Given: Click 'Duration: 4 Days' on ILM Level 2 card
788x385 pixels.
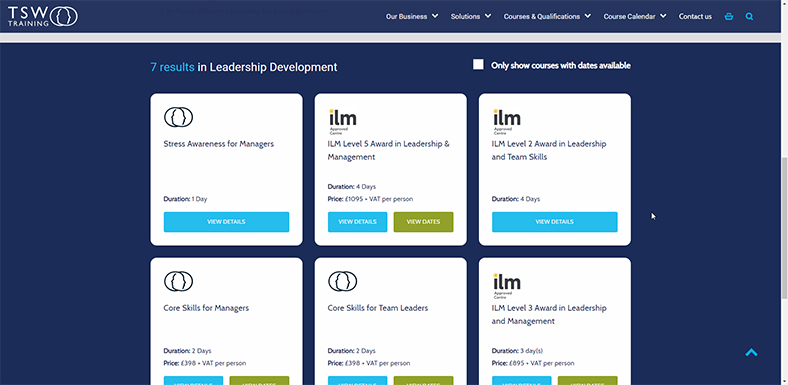Looking at the screenshot, I should click(x=516, y=199).
